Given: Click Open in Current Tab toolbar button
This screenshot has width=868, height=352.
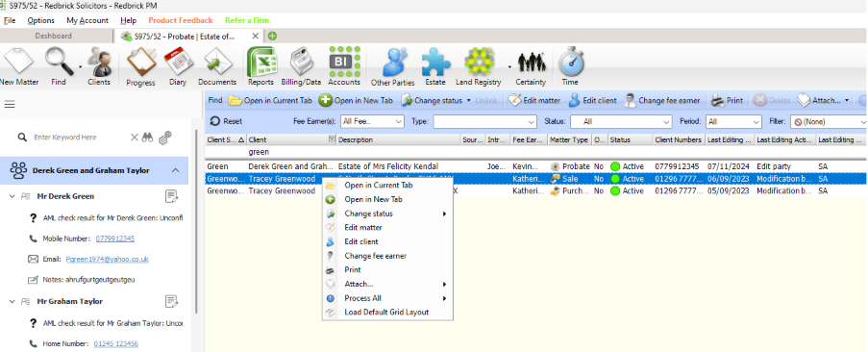Looking at the screenshot, I should tap(271, 101).
